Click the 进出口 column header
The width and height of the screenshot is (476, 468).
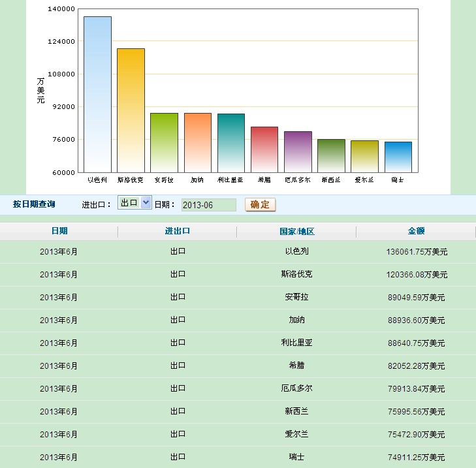(178, 231)
